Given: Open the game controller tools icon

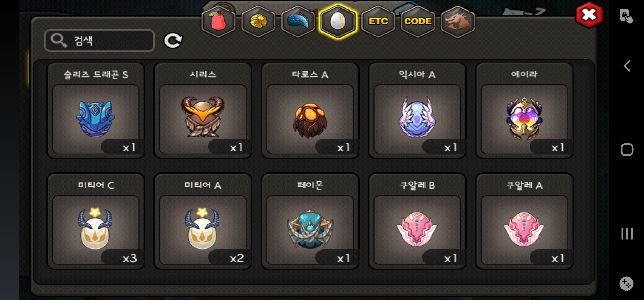Looking at the screenshot, I should coord(626,284).
